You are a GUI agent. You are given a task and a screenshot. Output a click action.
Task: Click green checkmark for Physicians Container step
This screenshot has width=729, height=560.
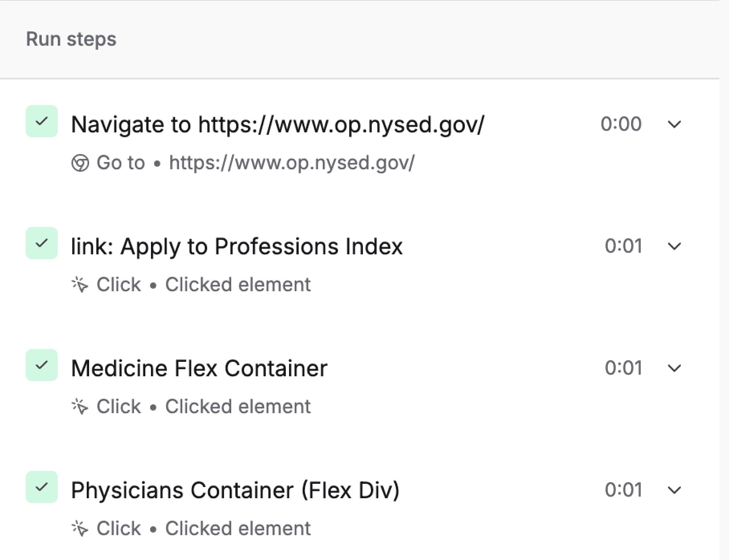42,487
